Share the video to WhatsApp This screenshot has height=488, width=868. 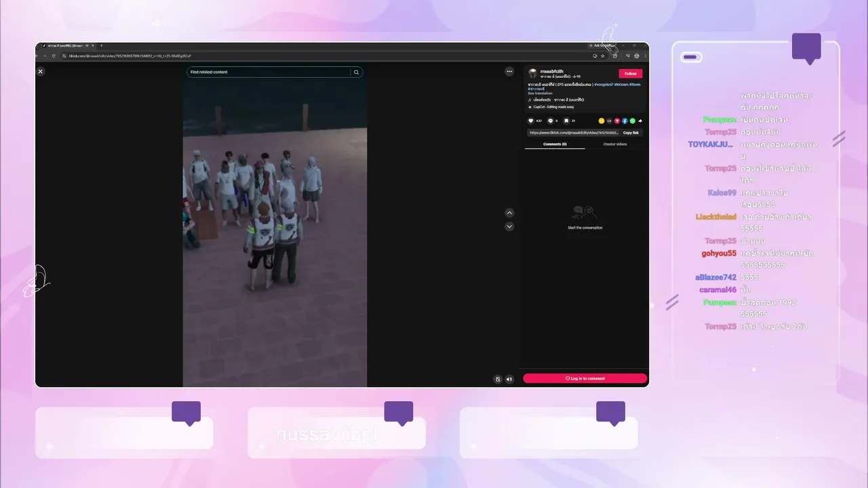coord(633,121)
